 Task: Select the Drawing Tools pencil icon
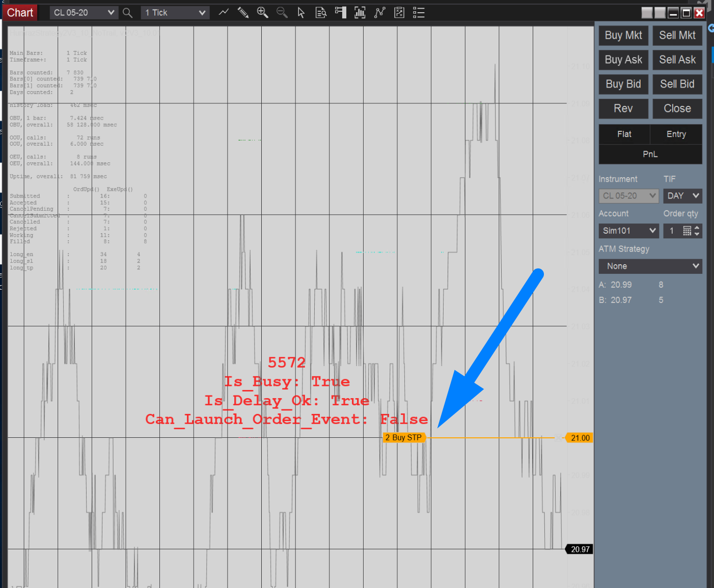tap(243, 13)
